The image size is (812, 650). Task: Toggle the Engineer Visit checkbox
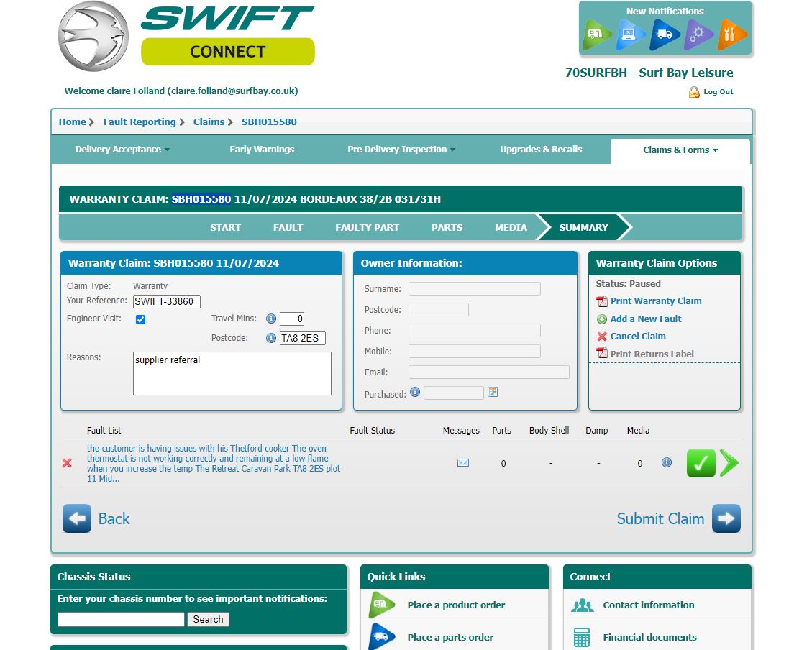pyautogui.click(x=140, y=319)
